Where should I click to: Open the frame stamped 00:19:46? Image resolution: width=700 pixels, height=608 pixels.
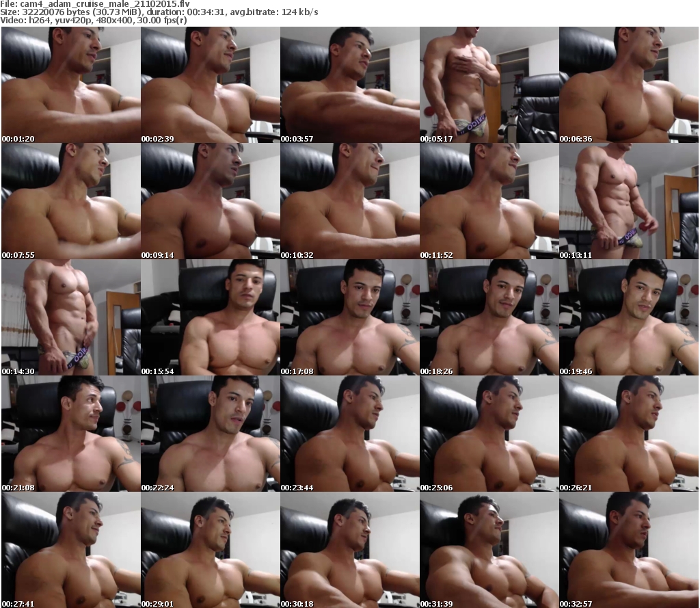click(x=629, y=317)
